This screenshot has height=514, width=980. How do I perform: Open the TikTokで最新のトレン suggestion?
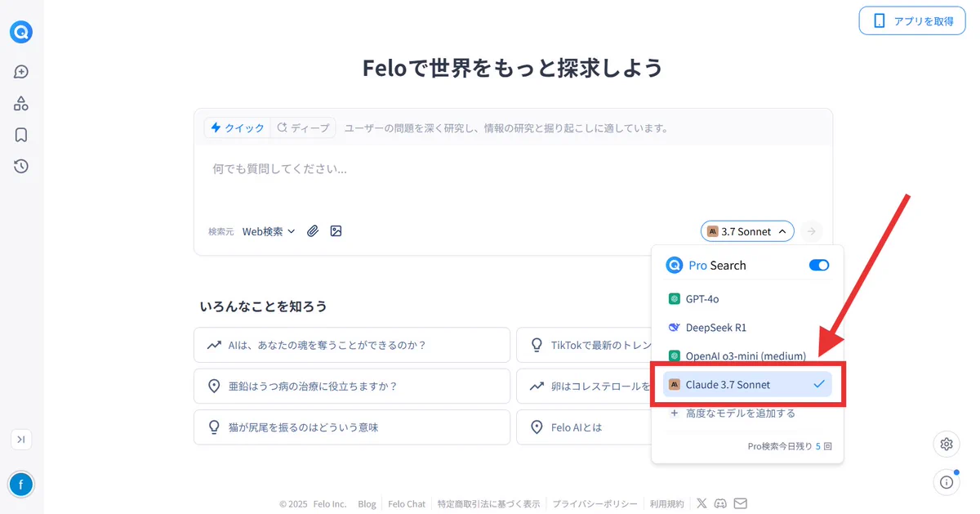pos(584,345)
